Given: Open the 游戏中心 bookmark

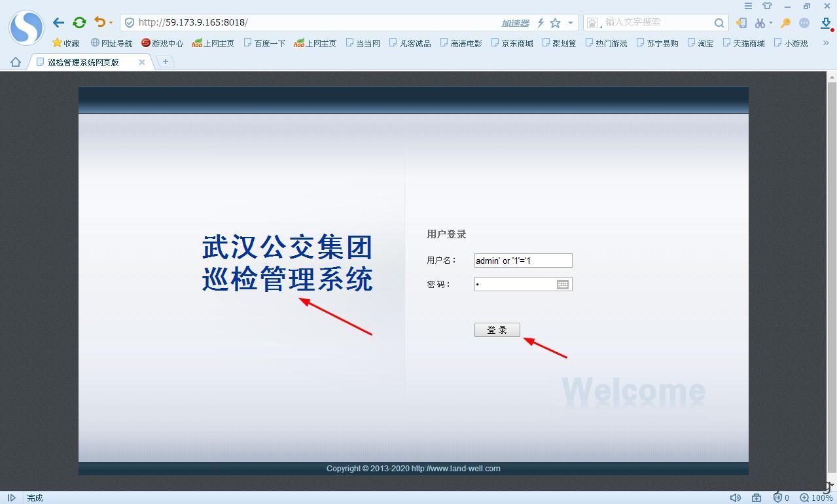Looking at the screenshot, I should point(162,43).
